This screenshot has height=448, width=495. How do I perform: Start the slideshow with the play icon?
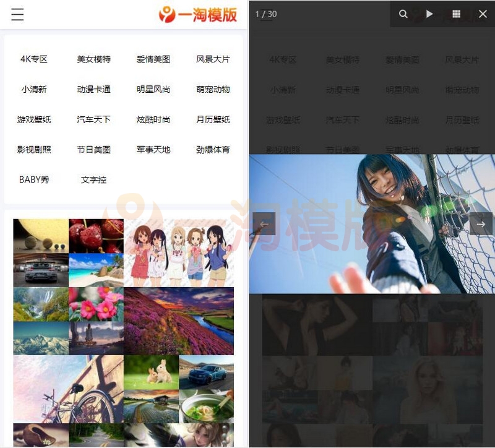[x=430, y=14]
